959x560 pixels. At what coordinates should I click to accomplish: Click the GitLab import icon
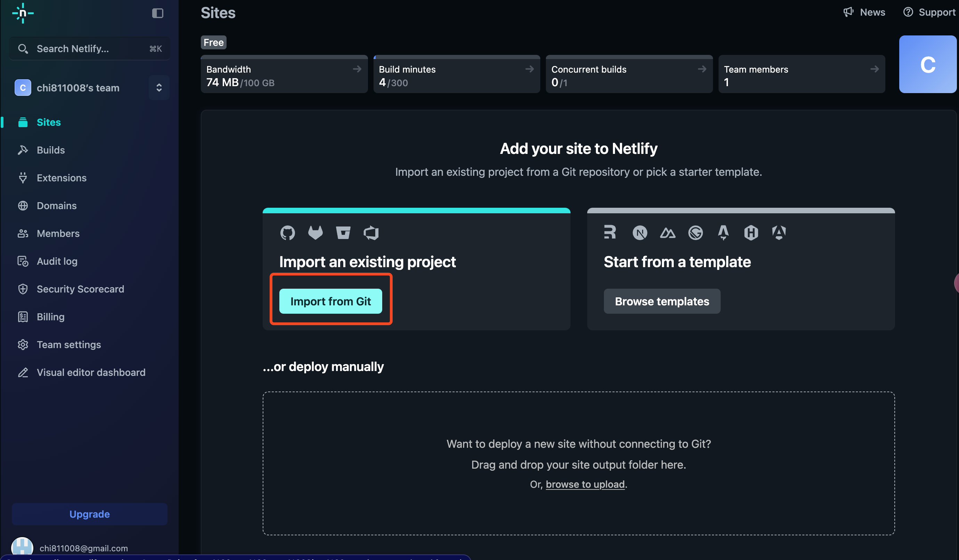(314, 232)
